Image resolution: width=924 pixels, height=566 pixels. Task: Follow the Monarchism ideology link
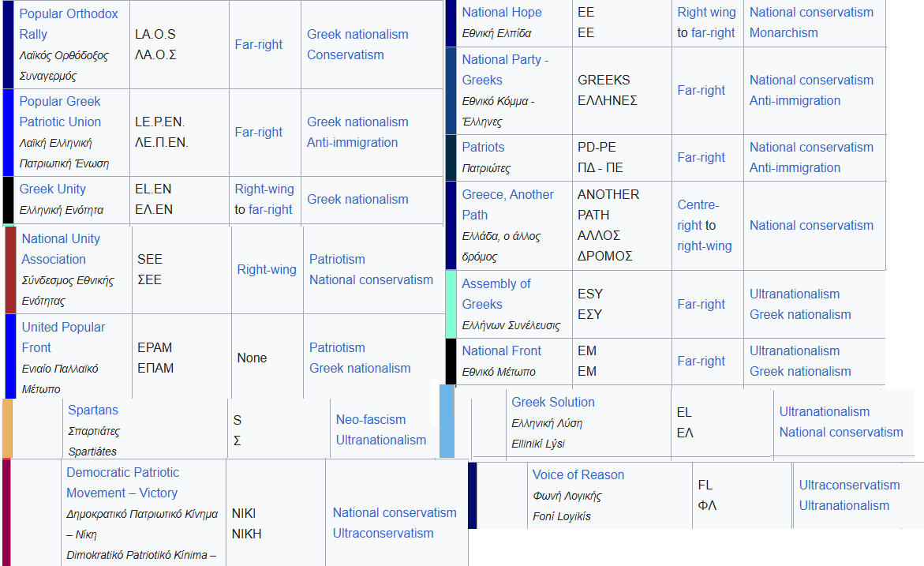[784, 32]
